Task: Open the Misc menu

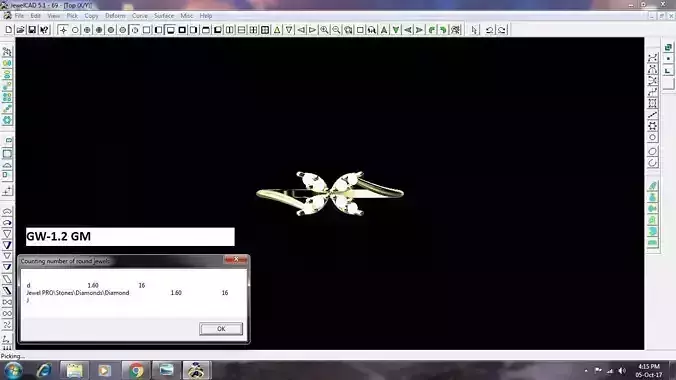Action: click(186, 16)
